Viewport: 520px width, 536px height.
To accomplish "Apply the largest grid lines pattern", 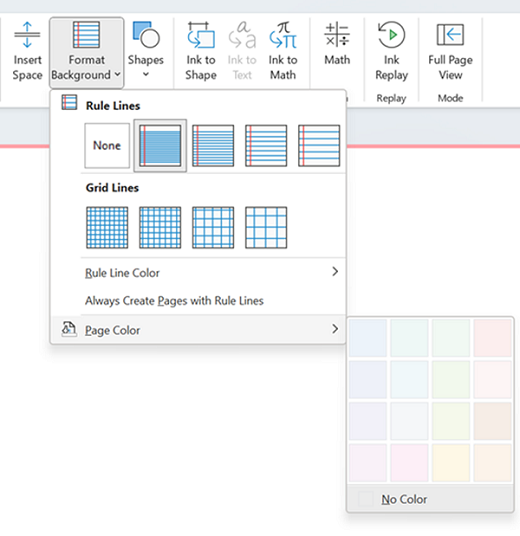I will click(x=266, y=227).
